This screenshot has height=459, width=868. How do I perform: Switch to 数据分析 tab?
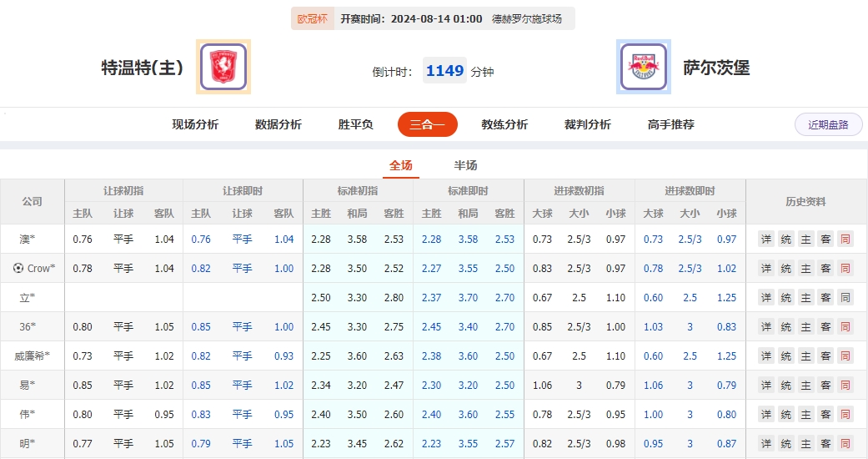click(x=278, y=124)
